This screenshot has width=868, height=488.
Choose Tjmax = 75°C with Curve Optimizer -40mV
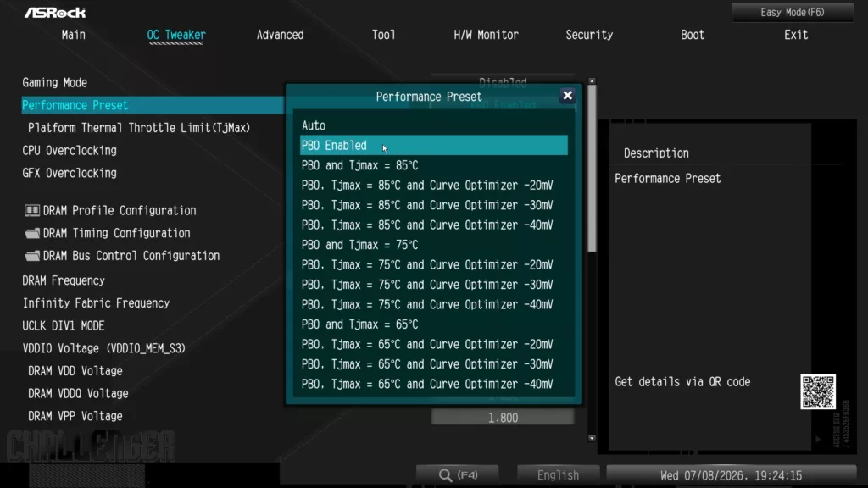(433, 305)
